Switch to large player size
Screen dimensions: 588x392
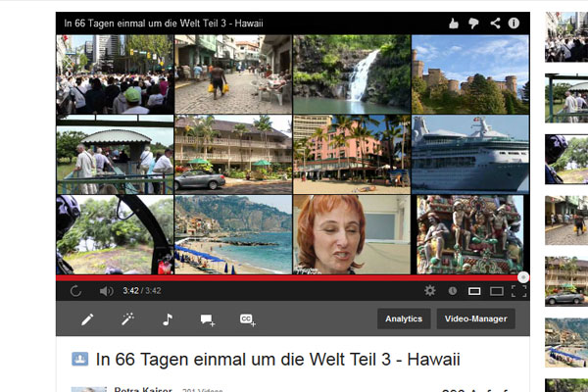pyautogui.click(x=497, y=291)
